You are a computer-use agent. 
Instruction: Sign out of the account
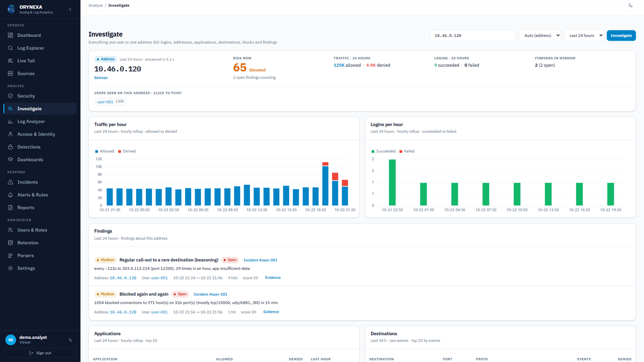tap(40, 353)
